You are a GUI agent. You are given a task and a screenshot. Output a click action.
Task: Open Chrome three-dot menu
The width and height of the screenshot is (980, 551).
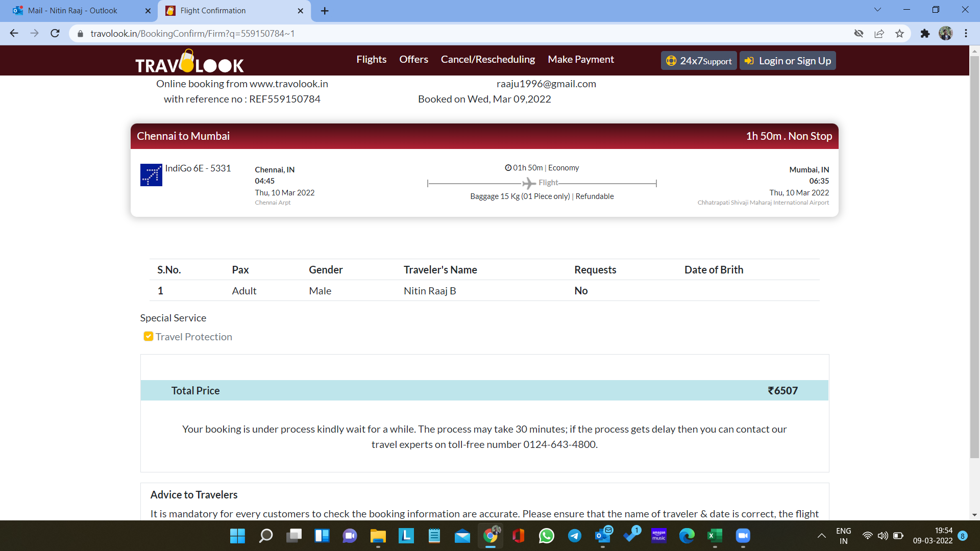[966, 34]
